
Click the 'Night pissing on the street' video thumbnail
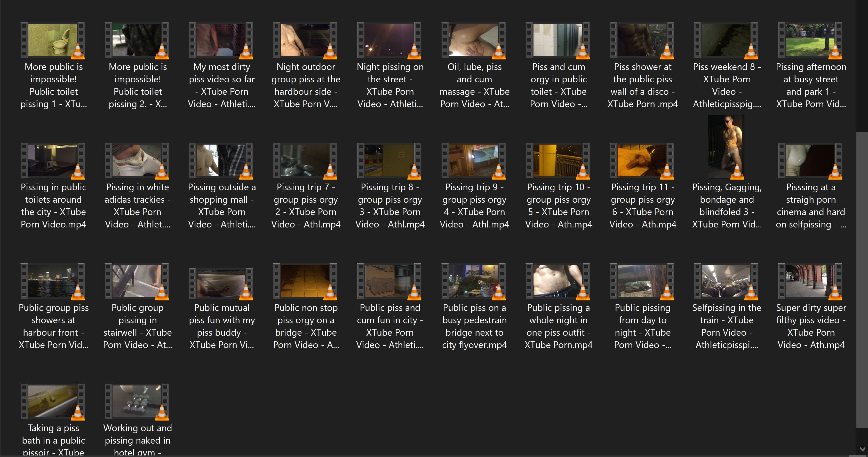(389, 40)
